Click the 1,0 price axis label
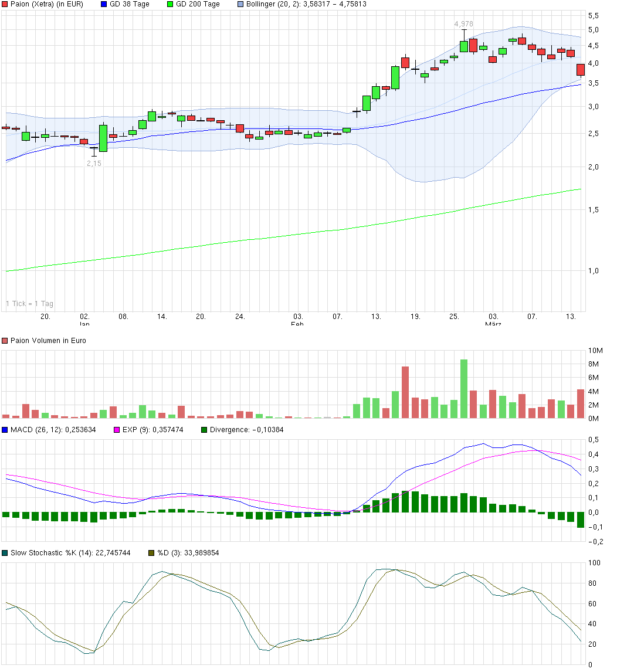 click(594, 271)
